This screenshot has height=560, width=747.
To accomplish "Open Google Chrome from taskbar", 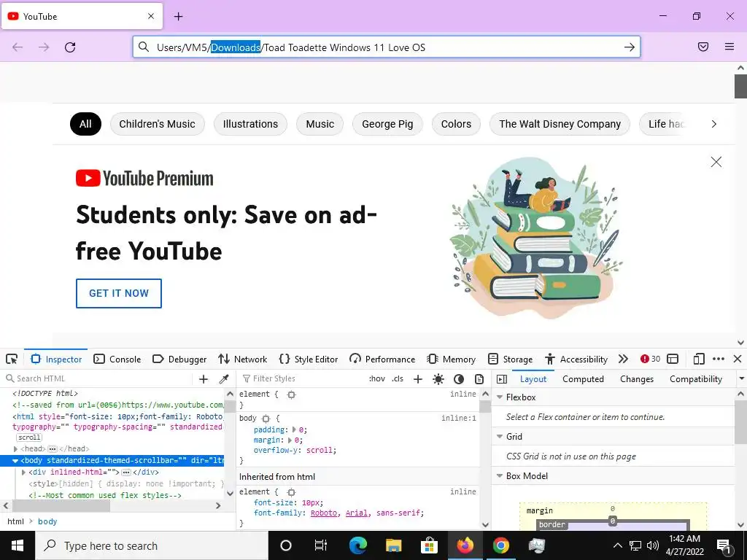I will (x=500, y=545).
